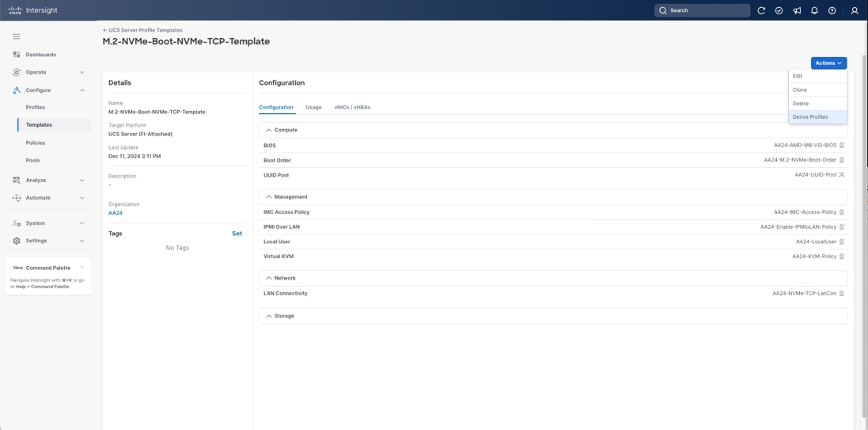The image size is (868, 430).
Task: Open the announcements megaphone icon
Action: pos(797,10)
